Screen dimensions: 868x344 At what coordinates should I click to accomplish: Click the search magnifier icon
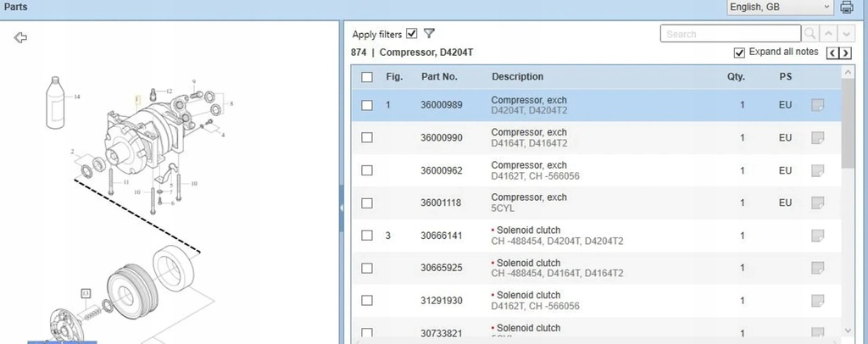tap(810, 34)
